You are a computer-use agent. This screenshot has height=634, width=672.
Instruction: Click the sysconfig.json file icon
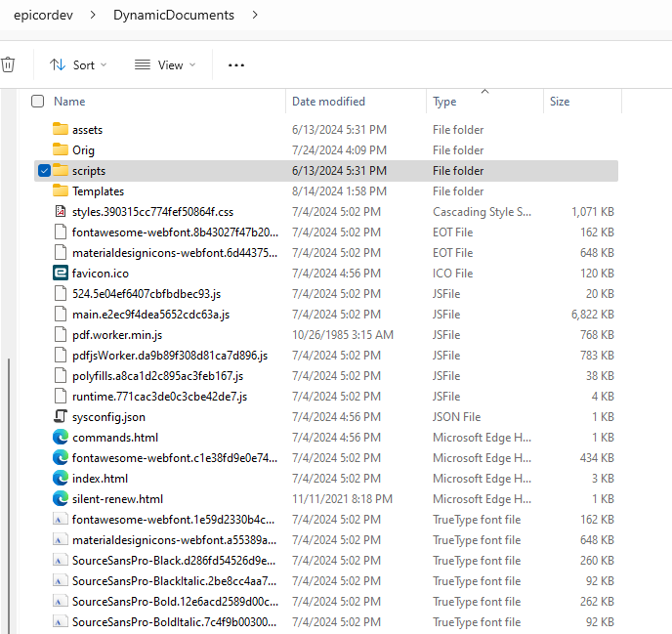point(61,416)
